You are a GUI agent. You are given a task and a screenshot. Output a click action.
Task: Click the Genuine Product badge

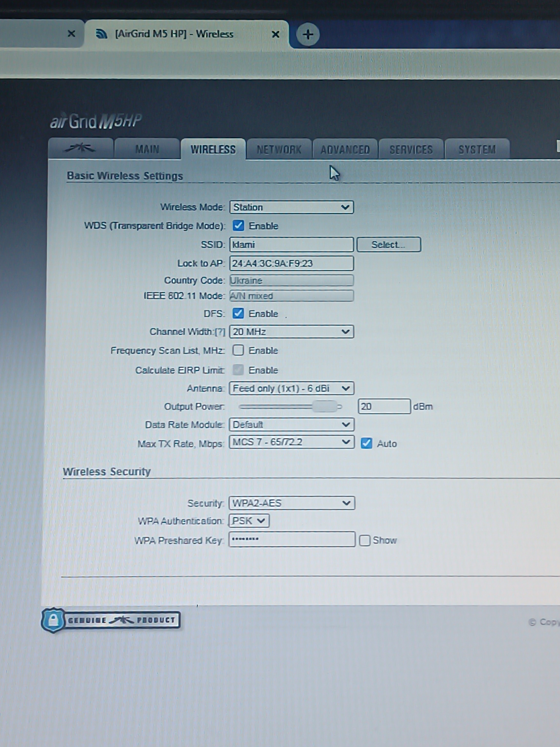[x=111, y=620]
